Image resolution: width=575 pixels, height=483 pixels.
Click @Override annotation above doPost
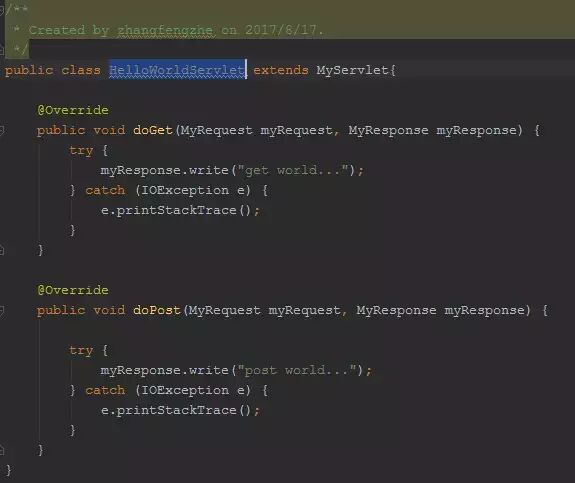point(73,290)
